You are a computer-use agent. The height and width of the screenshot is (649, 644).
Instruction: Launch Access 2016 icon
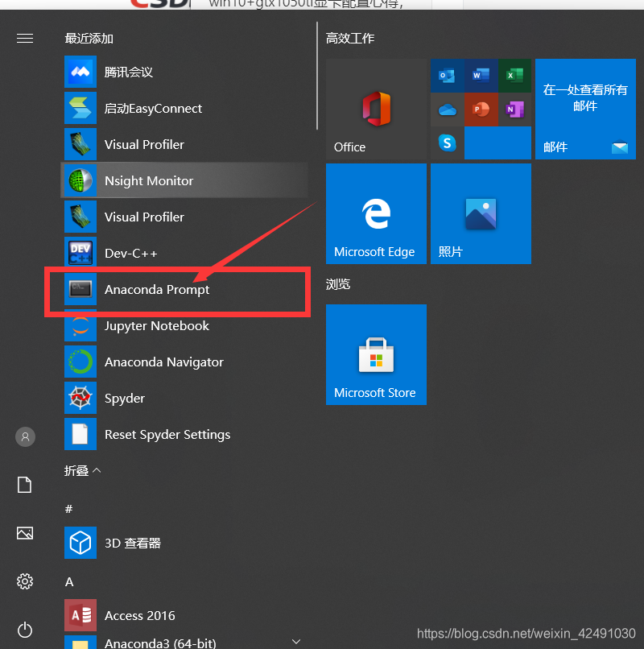[x=80, y=615]
